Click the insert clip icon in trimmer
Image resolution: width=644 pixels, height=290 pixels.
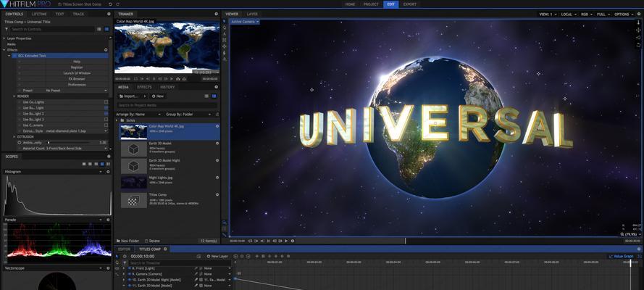click(178, 78)
